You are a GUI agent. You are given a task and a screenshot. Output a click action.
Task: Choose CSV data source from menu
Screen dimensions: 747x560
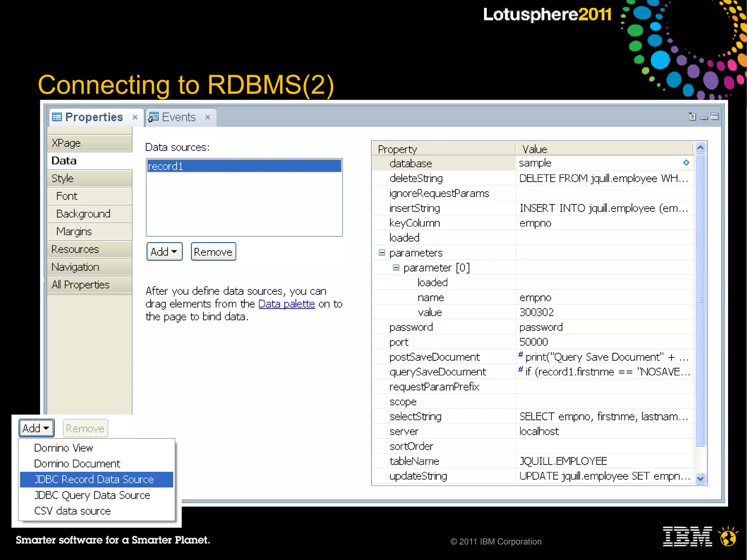[x=97, y=511]
